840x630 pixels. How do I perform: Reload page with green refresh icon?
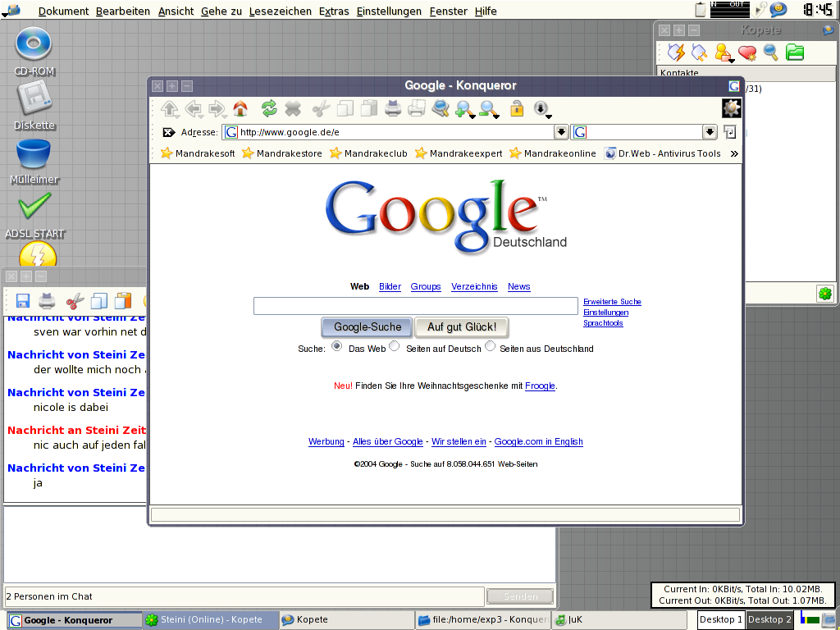pos(269,108)
